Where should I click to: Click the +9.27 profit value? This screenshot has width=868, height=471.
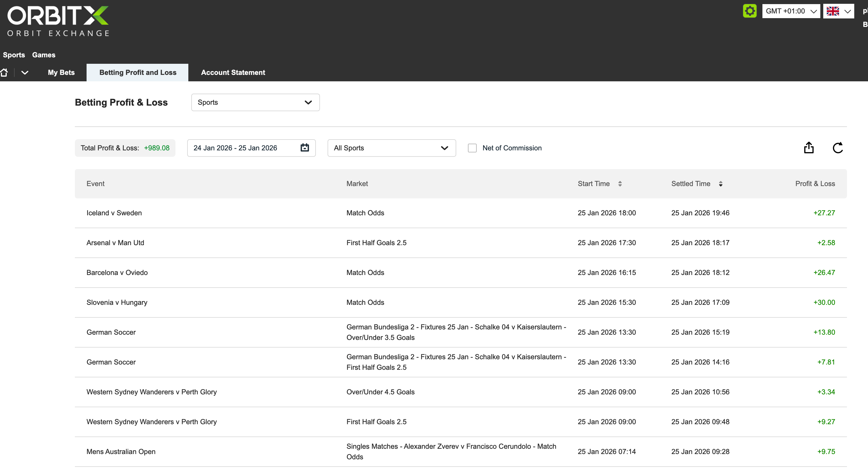(x=826, y=422)
